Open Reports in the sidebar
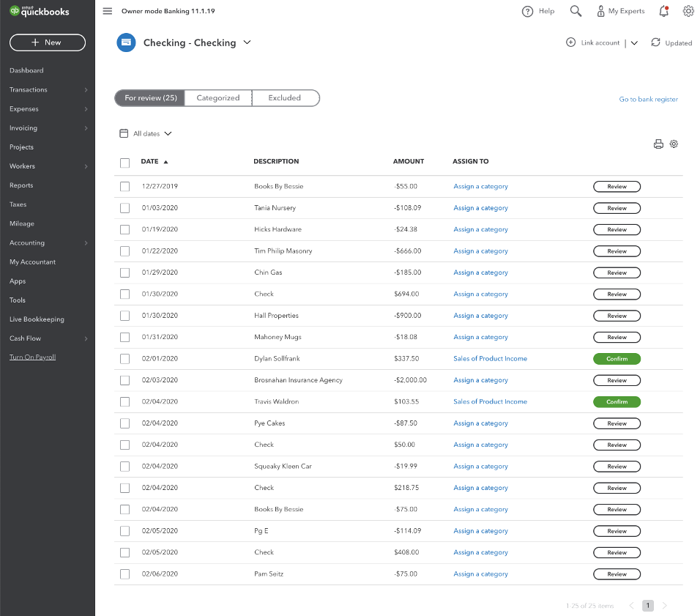Image resolution: width=700 pixels, height=616 pixels. pyautogui.click(x=21, y=185)
